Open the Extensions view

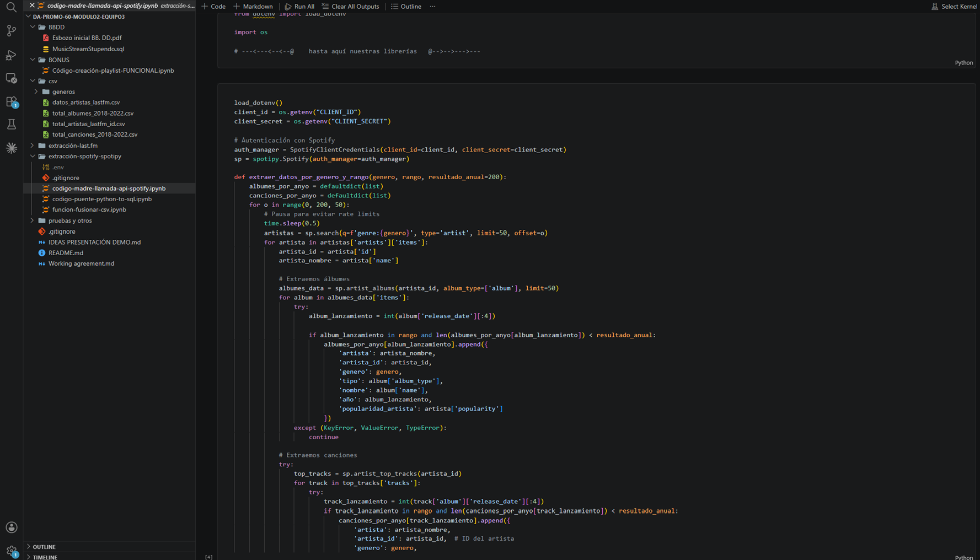click(x=11, y=102)
